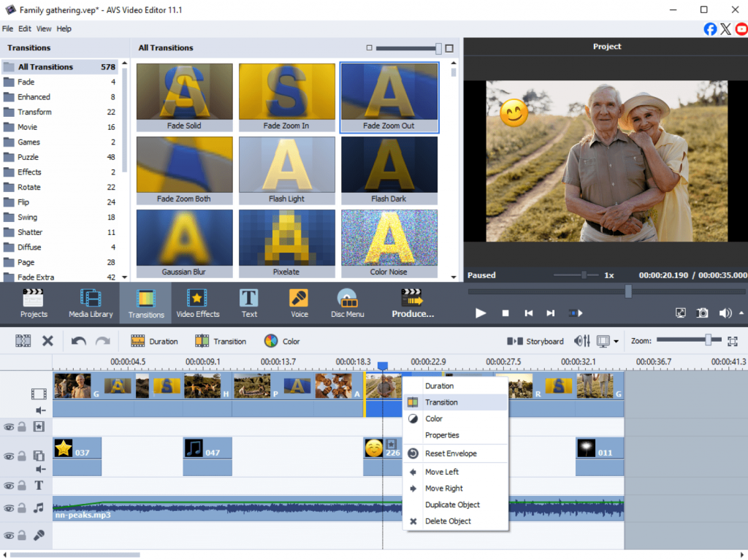Image resolution: width=748 pixels, height=560 pixels.
Task: Open the Edit menu
Action: click(25, 28)
